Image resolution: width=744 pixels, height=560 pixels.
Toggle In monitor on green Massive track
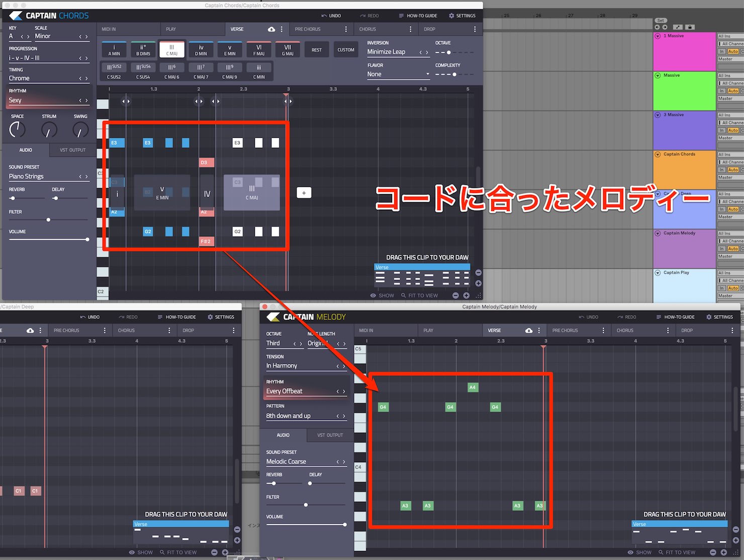pyautogui.click(x=722, y=91)
